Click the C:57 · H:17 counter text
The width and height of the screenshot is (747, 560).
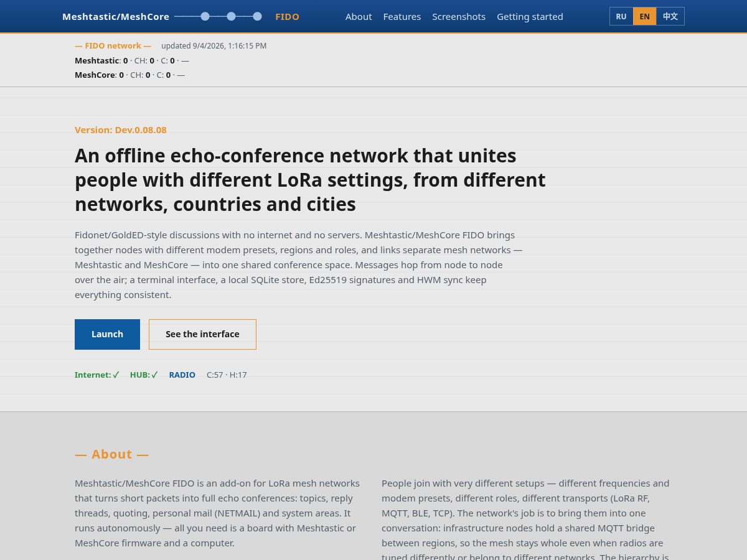(x=227, y=375)
